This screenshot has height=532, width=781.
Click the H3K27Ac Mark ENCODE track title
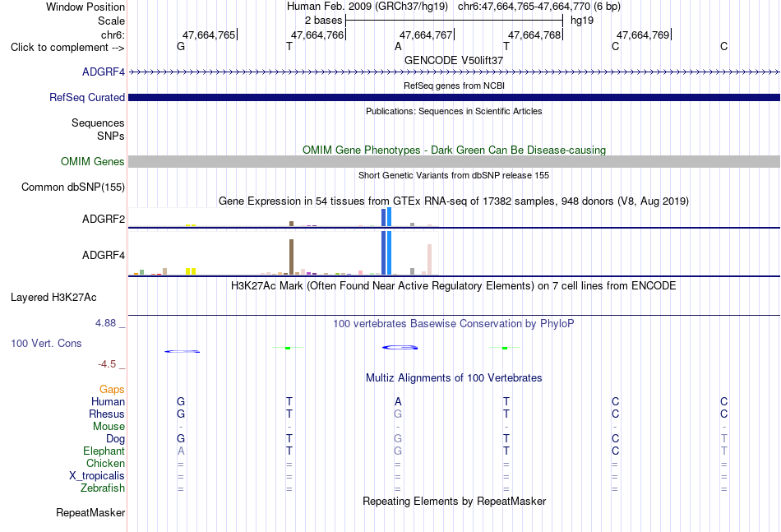tap(454, 286)
